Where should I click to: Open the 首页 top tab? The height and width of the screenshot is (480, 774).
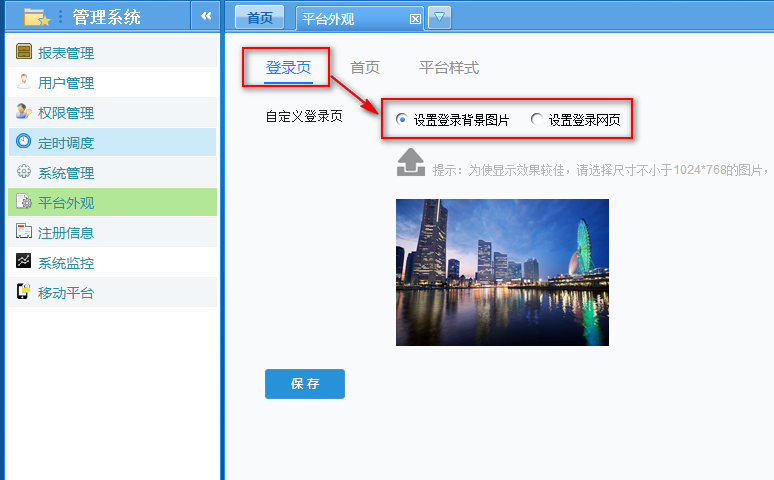[x=259, y=18]
